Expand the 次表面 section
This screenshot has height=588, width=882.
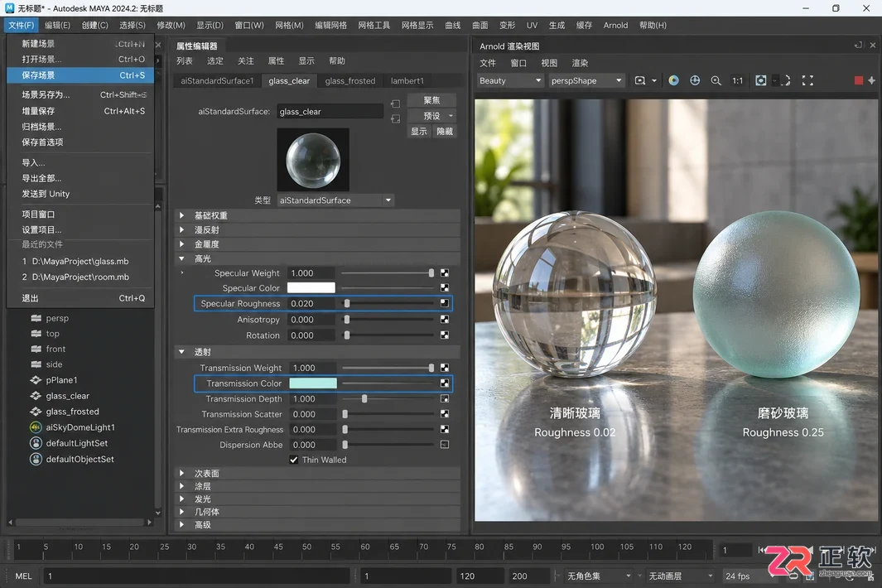coord(181,473)
